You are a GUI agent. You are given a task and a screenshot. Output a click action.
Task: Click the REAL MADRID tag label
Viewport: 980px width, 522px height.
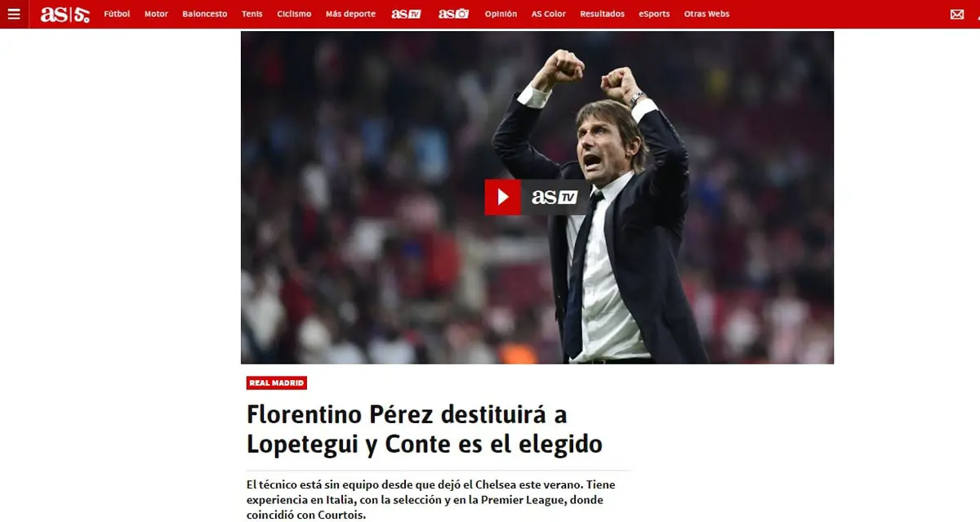click(277, 383)
